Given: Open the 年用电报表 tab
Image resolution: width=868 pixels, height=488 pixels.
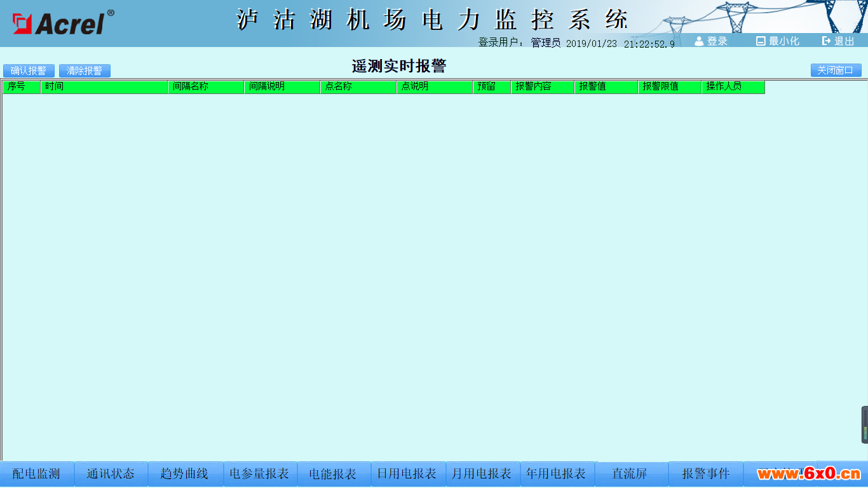Looking at the screenshot, I should (x=556, y=474).
